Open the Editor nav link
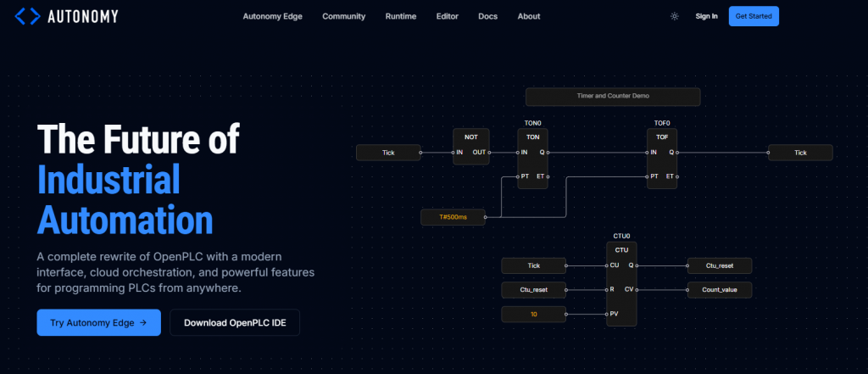 tap(447, 16)
